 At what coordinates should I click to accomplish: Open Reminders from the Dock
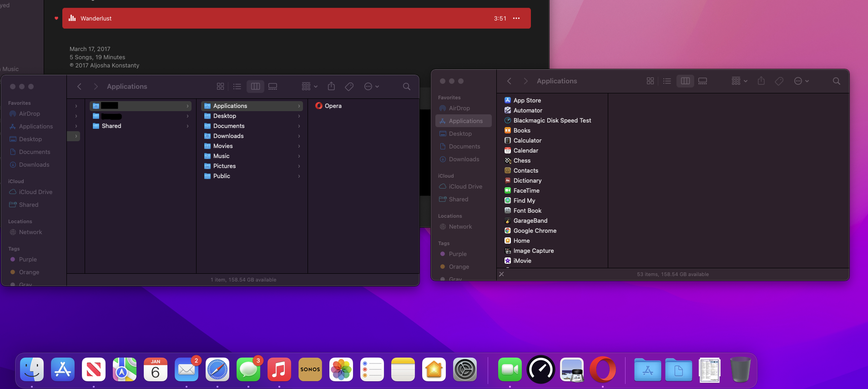(372, 369)
